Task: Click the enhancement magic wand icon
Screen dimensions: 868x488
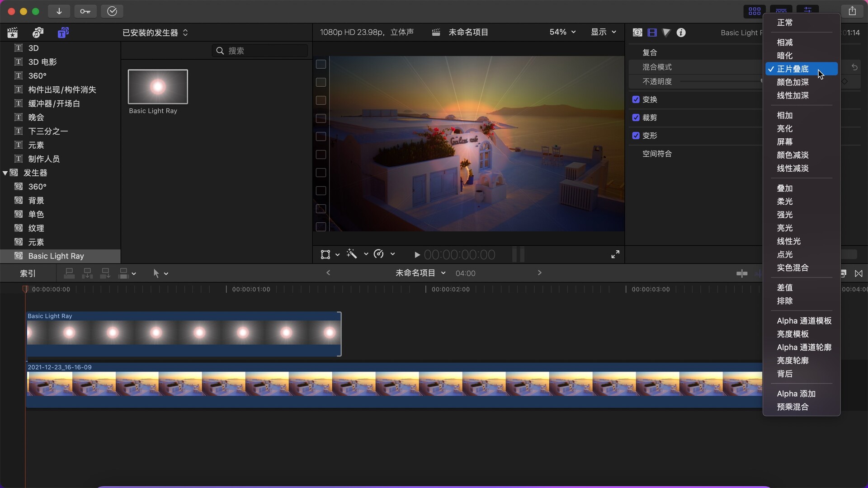Action: pyautogui.click(x=352, y=254)
